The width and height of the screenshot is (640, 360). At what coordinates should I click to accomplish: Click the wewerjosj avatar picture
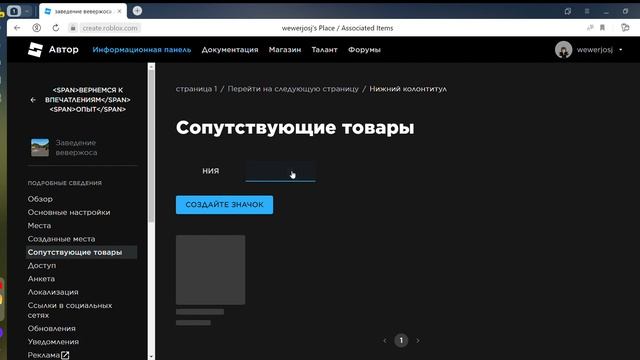563,50
